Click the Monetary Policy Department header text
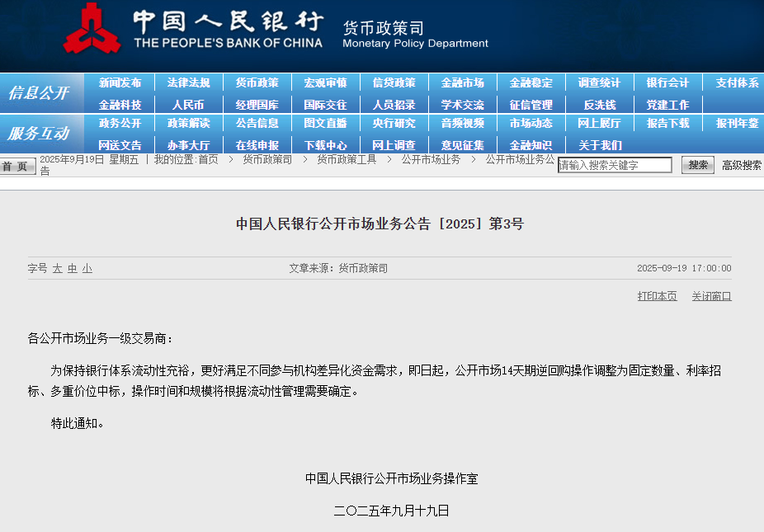 pos(415,44)
